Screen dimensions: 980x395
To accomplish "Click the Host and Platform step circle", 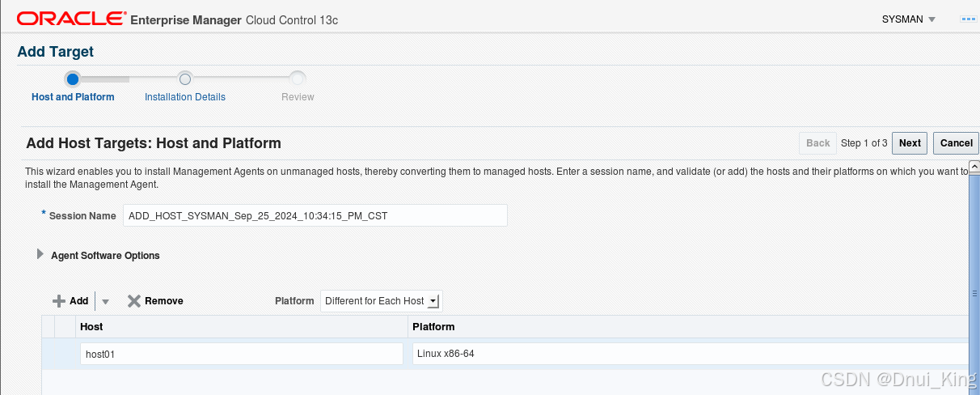I will click(73, 79).
